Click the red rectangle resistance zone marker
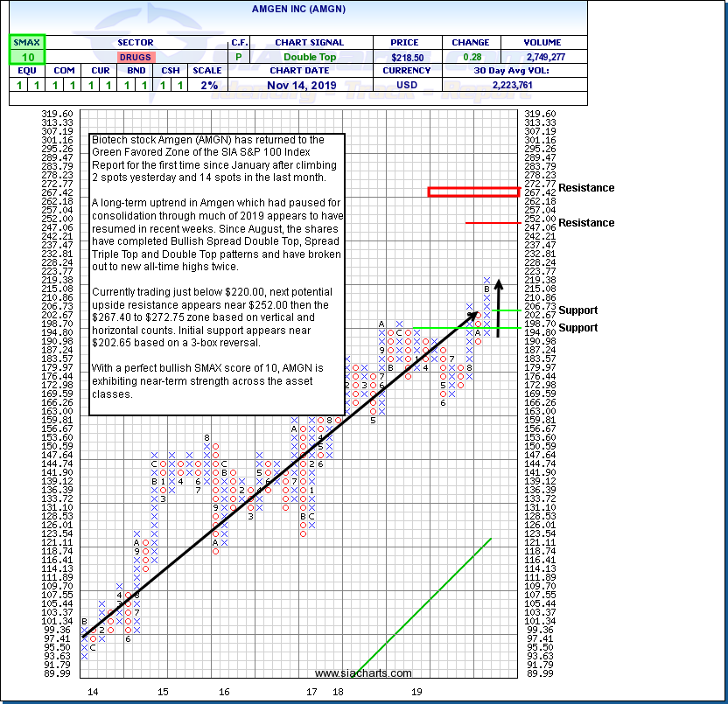This screenshot has height=704, width=728. coord(473,192)
